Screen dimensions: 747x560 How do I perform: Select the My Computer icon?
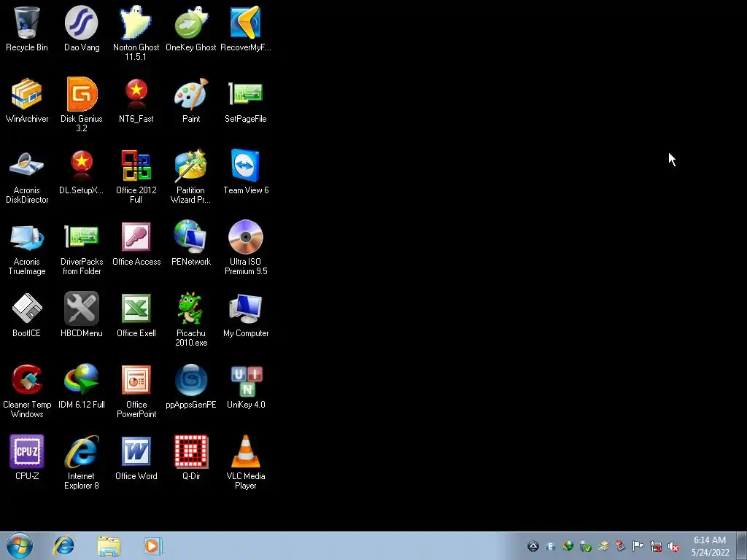tap(246, 314)
